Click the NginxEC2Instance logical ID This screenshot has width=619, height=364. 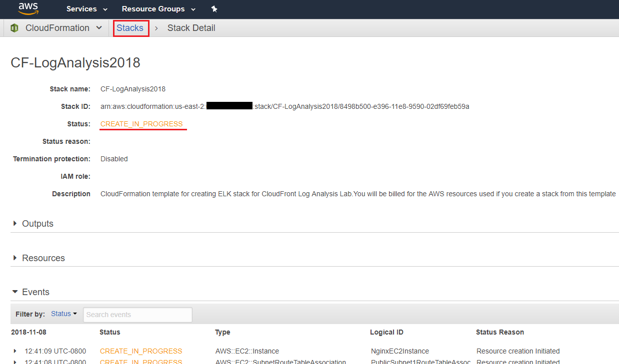pos(400,351)
